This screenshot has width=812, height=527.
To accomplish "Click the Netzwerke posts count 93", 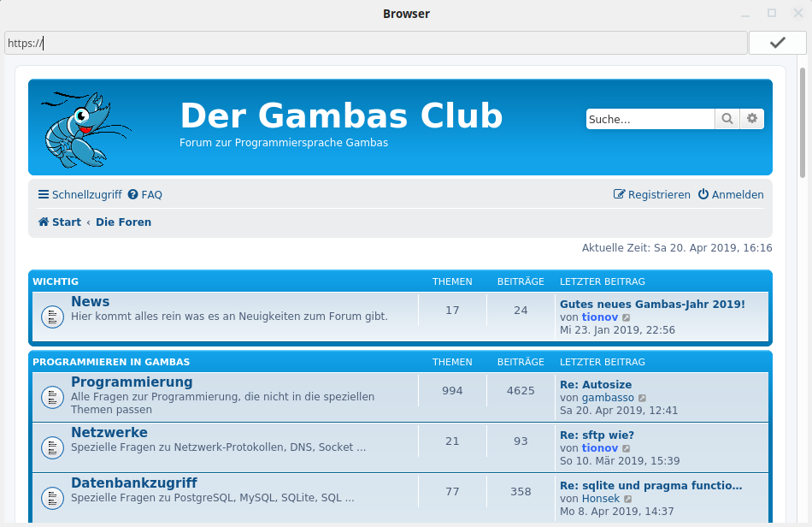I will [521, 441].
